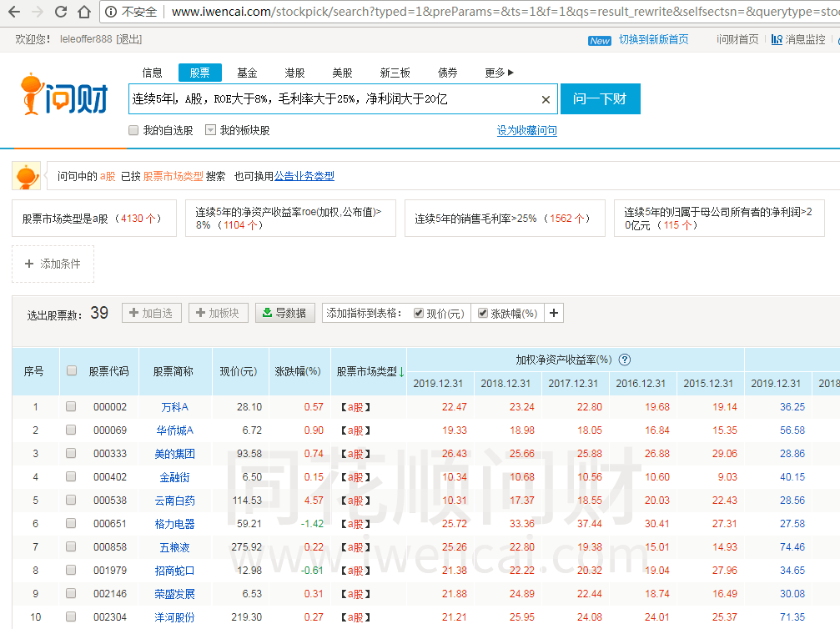
Task: Export data with 导数据 button
Action: pos(284,313)
